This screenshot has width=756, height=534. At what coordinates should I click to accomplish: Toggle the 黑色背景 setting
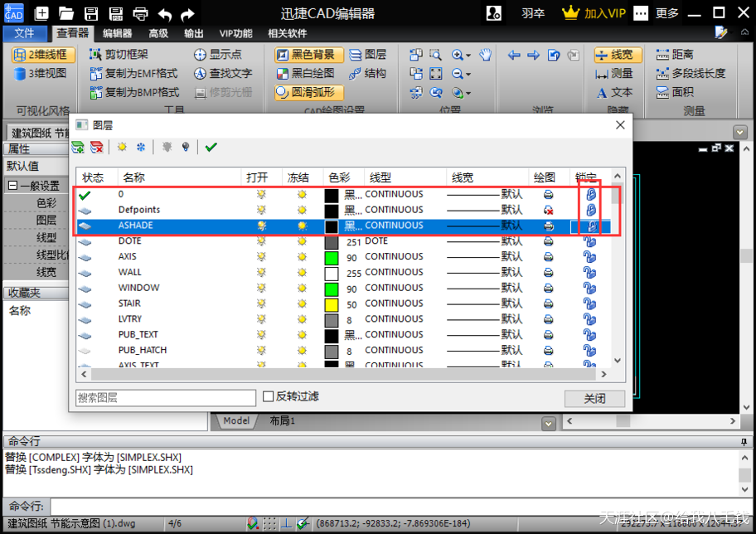(x=308, y=55)
